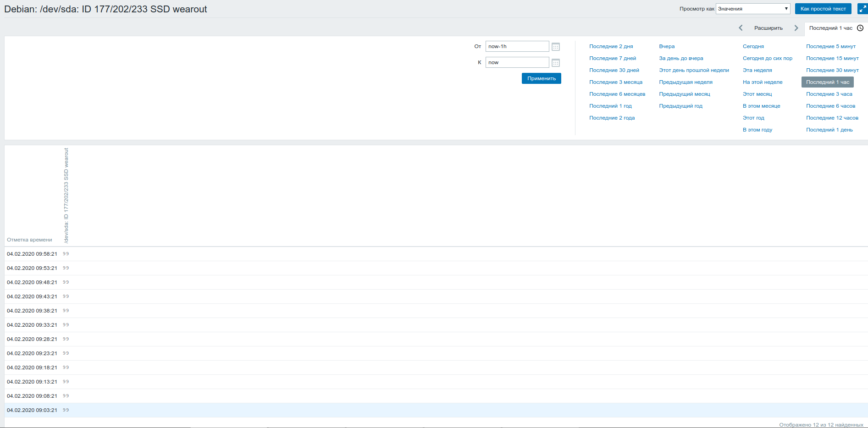Select Этот день прошлой недели range

[694, 70]
